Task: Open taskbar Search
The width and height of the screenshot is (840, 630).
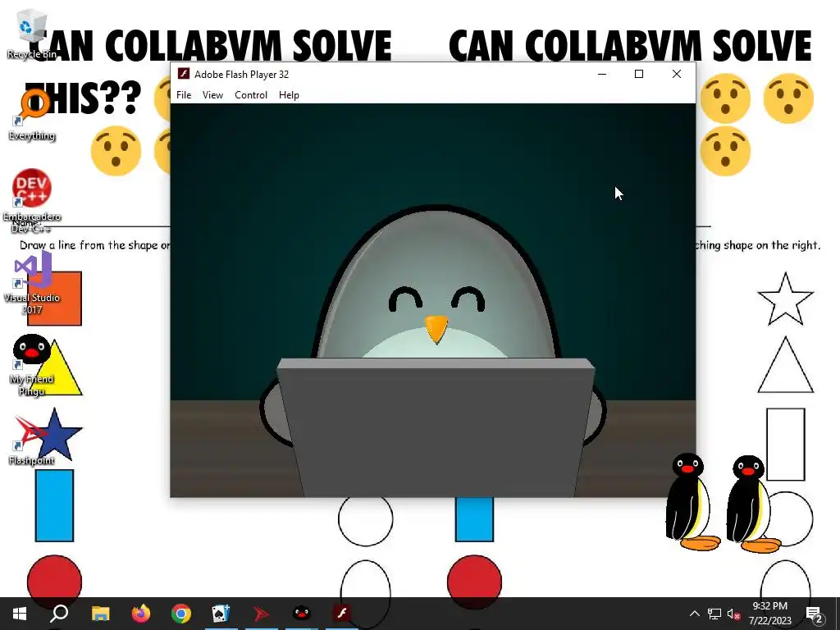Action: [x=59, y=614]
